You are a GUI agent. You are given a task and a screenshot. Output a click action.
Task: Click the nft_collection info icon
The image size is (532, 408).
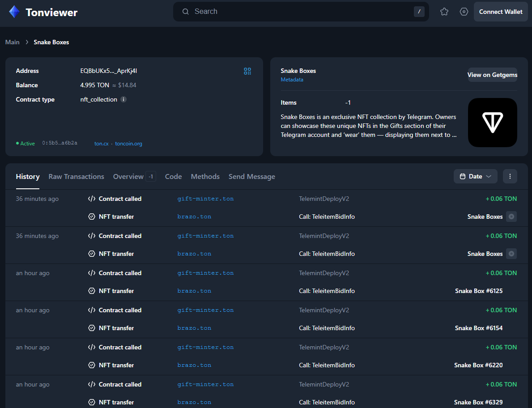tap(124, 99)
